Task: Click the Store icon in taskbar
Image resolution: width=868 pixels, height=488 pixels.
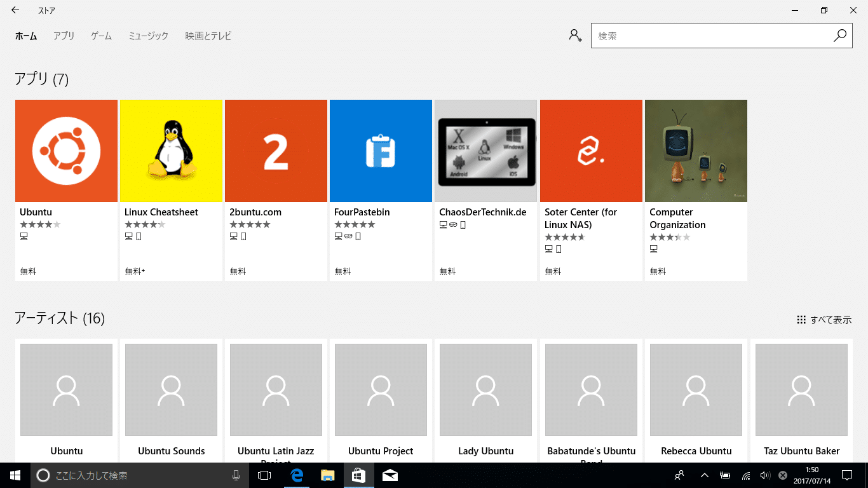Action: pos(358,475)
